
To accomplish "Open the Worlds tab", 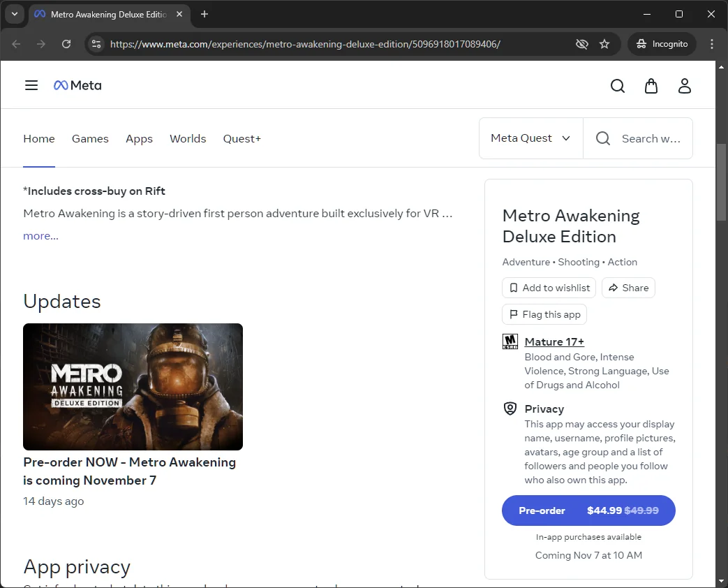I will click(188, 139).
